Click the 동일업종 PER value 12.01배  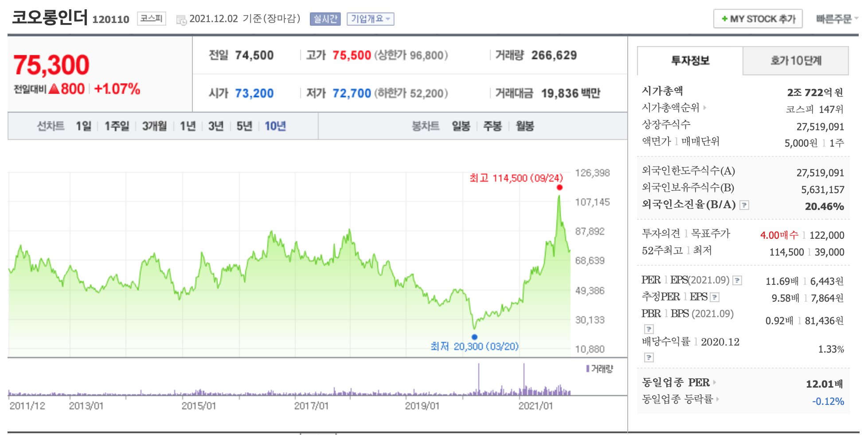[825, 384]
